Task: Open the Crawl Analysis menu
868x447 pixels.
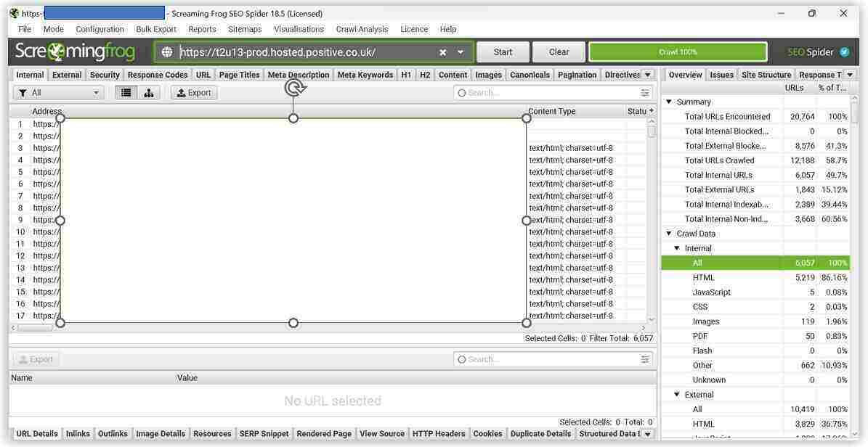Action: [362, 29]
